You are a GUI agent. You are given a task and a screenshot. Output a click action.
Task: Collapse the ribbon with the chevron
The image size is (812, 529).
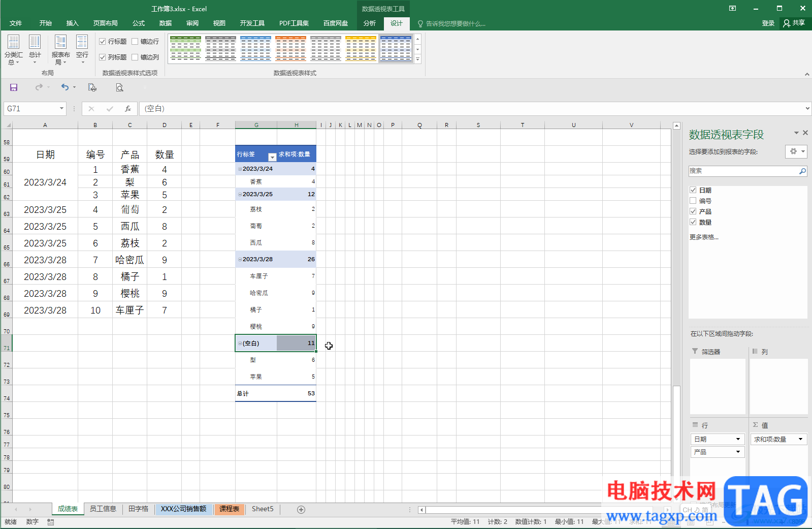pyautogui.click(x=807, y=74)
